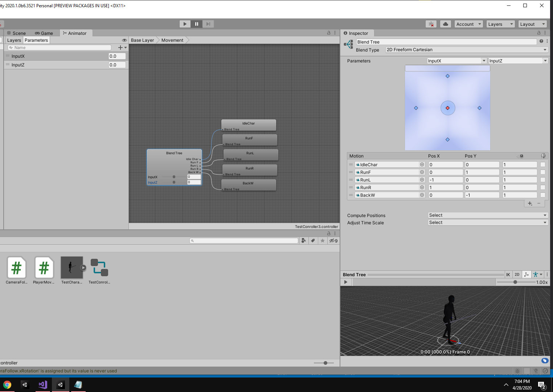Toggle mirror checkbox for BackW
553x392 pixels.
click(x=543, y=195)
